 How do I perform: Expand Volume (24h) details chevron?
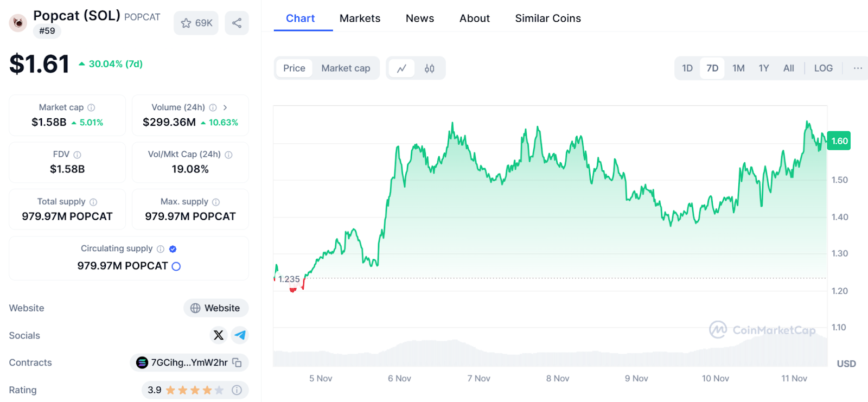coord(225,107)
